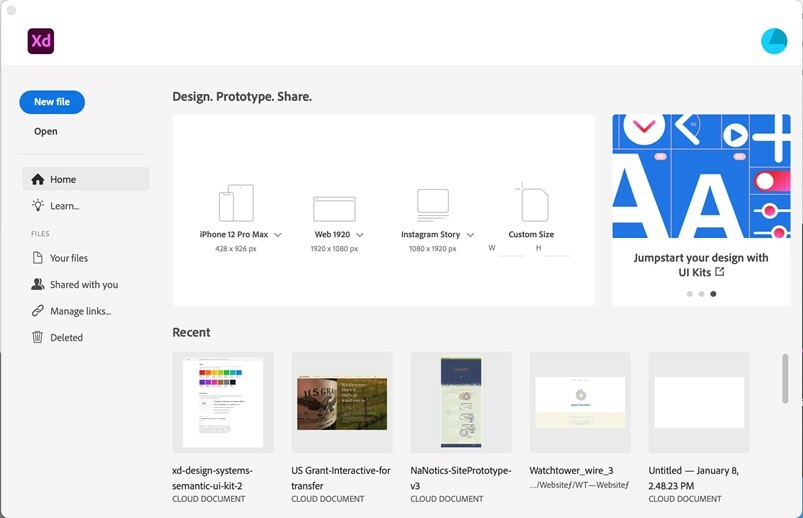Click the "Watchtower_wire_3" file name
Image resolution: width=803 pixels, height=518 pixels.
pos(571,470)
